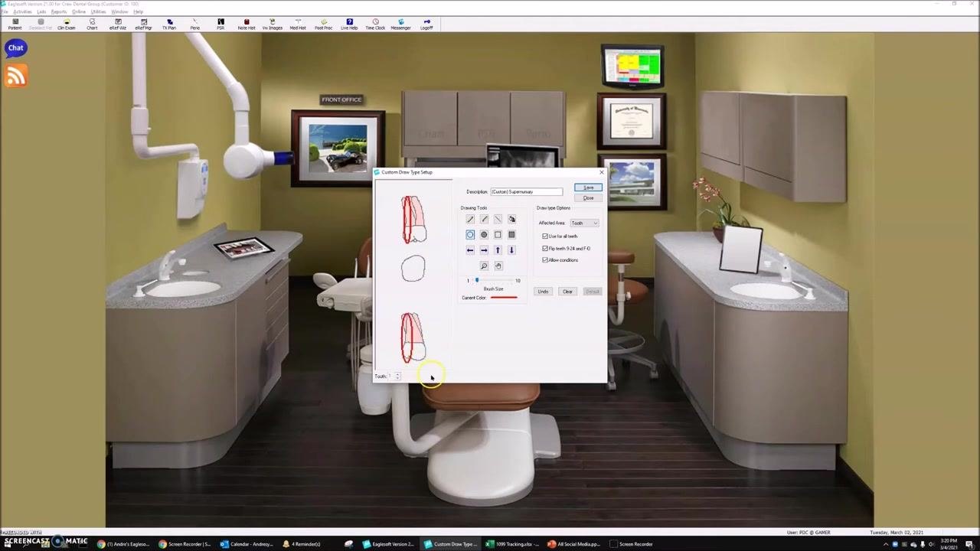This screenshot has height=551, width=980.
Task: Click the Tooth number stepper
Action: (x=397, y=377)
